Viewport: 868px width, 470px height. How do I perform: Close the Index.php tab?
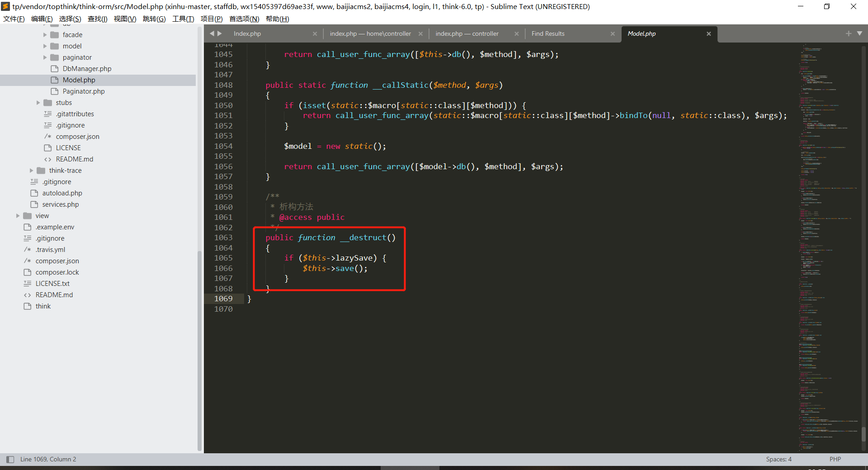point(315,34)
